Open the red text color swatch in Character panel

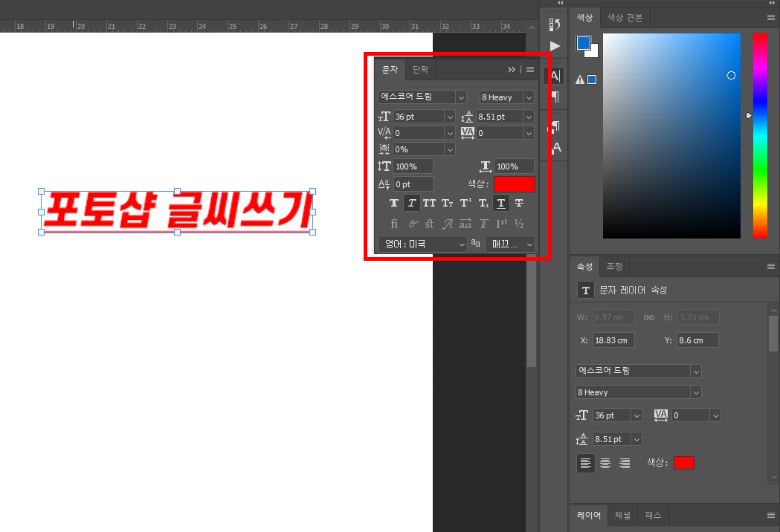click(515, 184)
